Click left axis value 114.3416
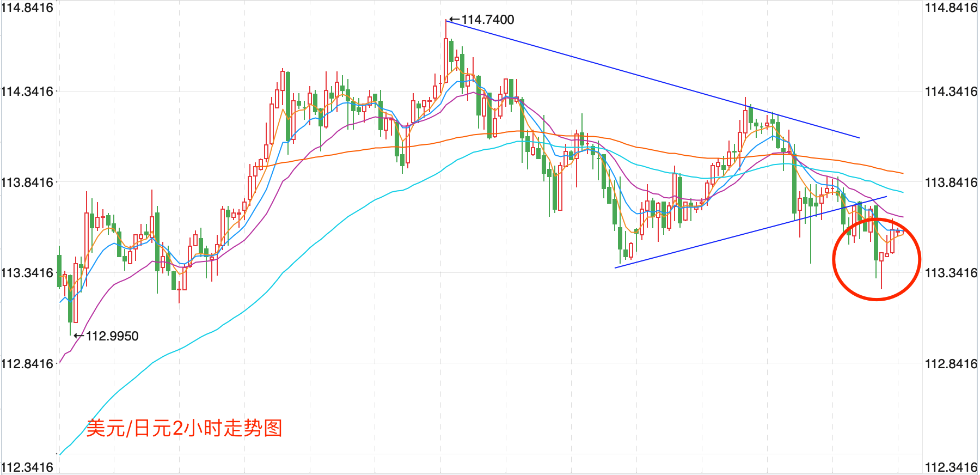Image resolution: width=980 pixels, height=475 pixels. (x=27, y=91)
